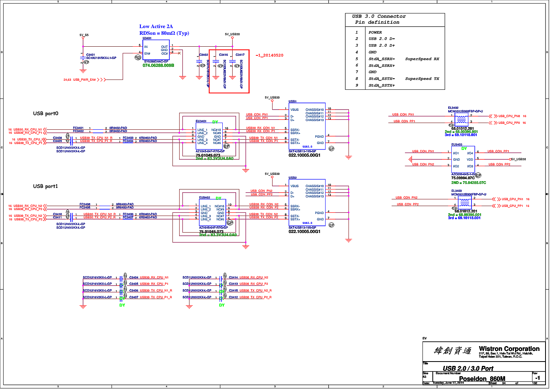Click the Rev '-1' field
The image size is (555, 392).
click(538, 378)
